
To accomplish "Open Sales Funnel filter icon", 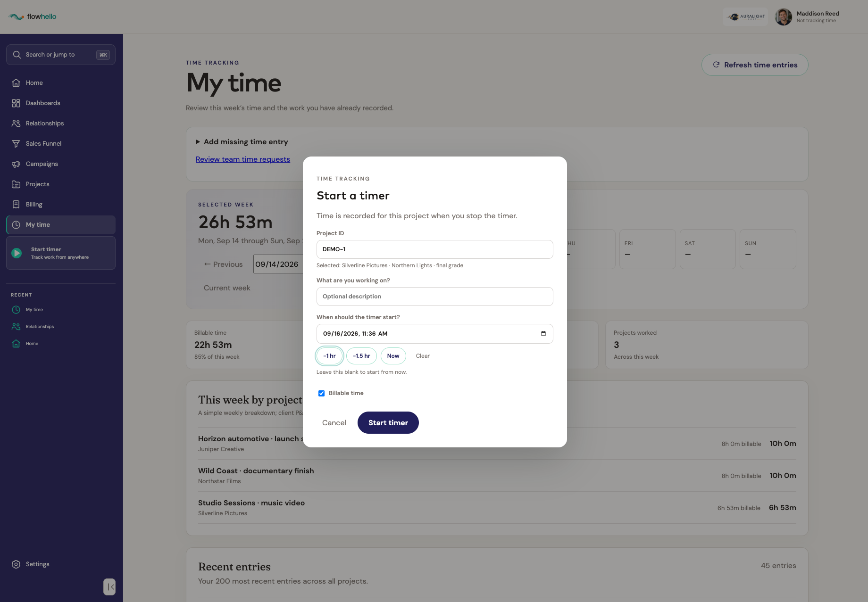I will click(16, 144).
